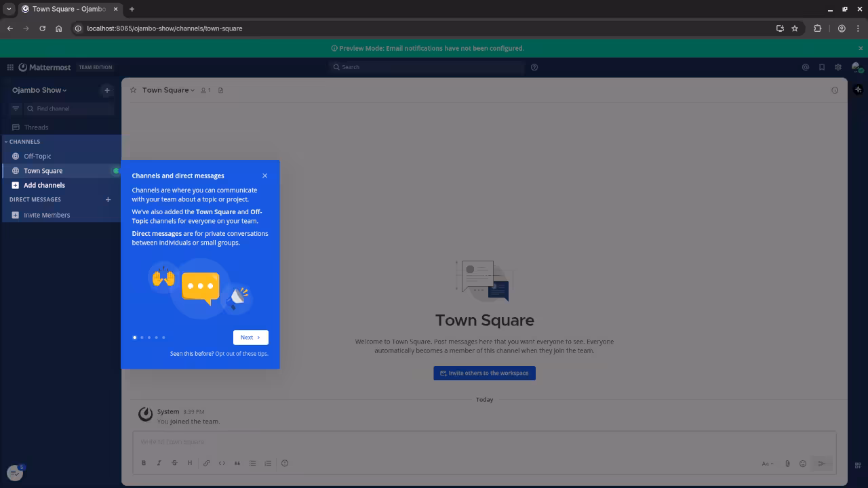Viewport: 868px width, 488px height.
Task: Attach a file with the paperclip icon
Action: [787, 464]
